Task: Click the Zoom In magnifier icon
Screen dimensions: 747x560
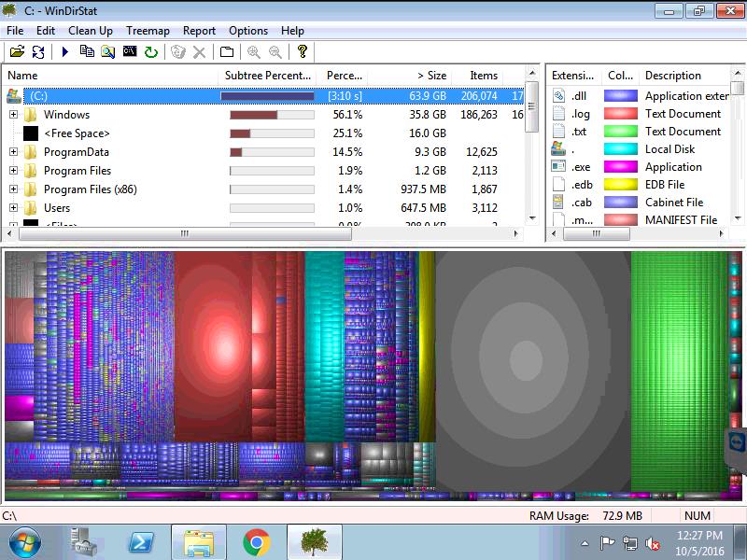Action: pyautogui.click(x=253, y=51)
